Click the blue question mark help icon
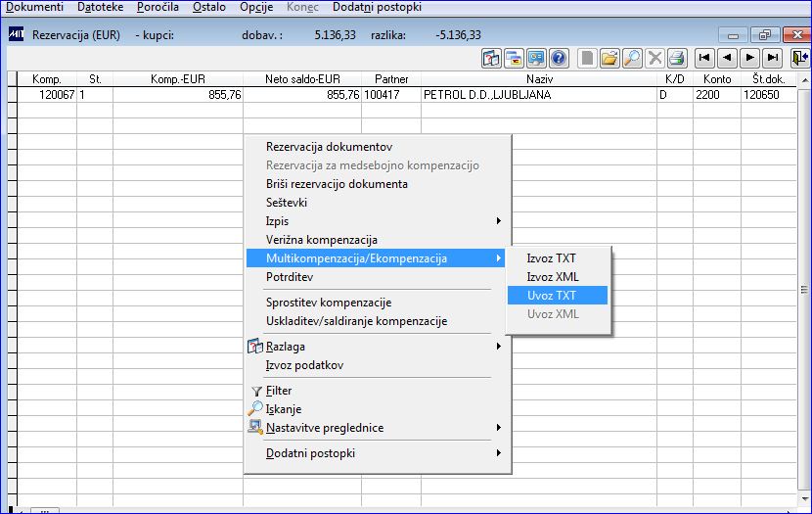The height and width of the screenshot is (514, 812). point(559,58)
